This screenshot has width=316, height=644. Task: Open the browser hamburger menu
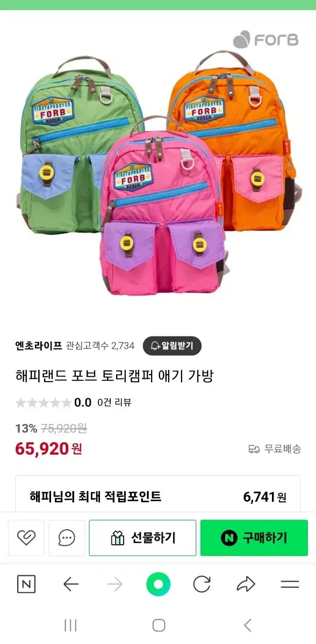tap(290, 584)
